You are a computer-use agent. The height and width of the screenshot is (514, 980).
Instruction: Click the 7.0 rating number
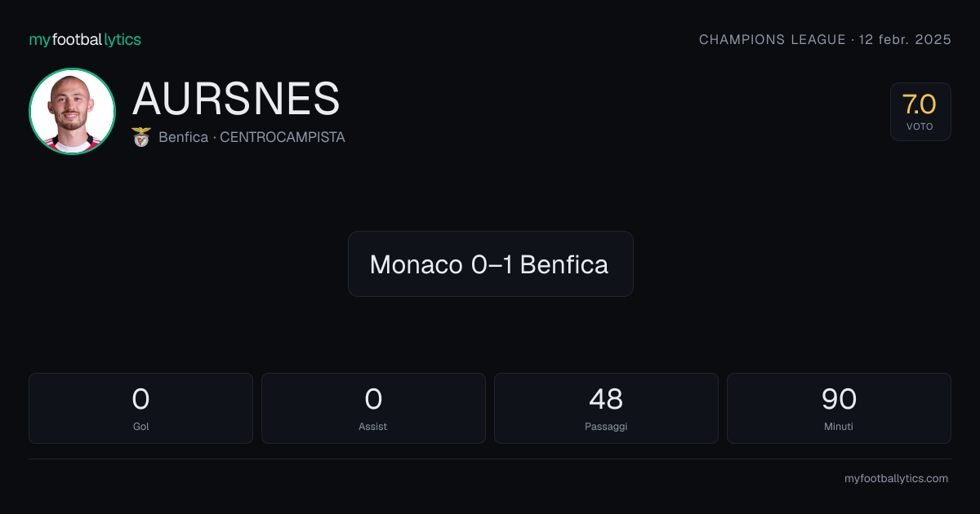tap(920, 104)
